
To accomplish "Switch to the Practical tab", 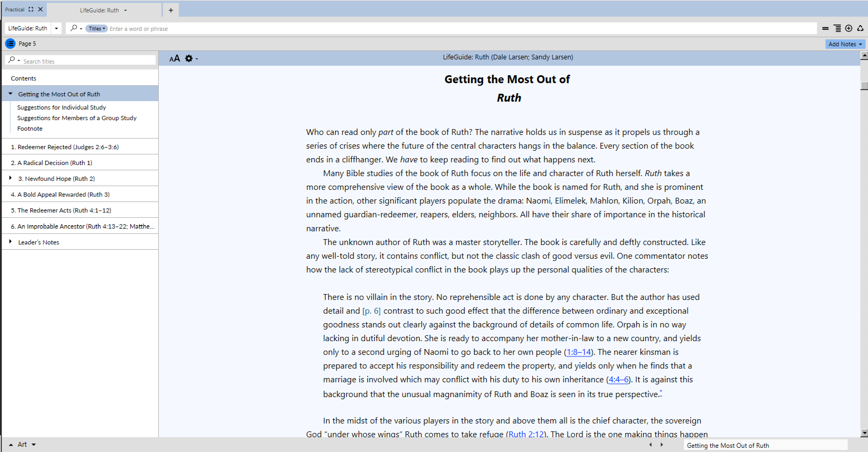I will click(15, 10).
